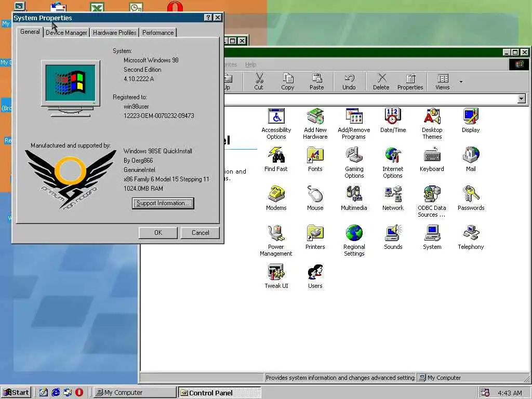The width and height of the screenshot is (532, 399).
Task: Expand the Views dropdown arrow
Action: [461, 82]
